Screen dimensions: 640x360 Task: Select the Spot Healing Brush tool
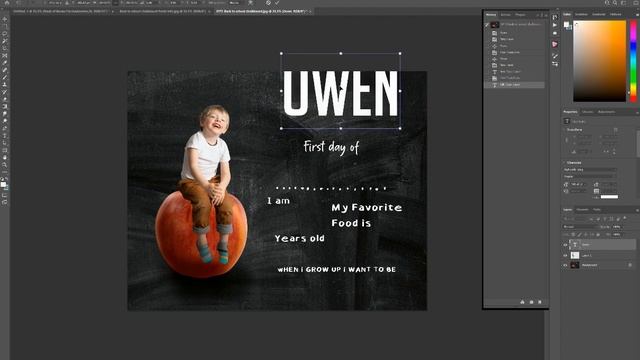pyautogui.click(x=5, y=70)
